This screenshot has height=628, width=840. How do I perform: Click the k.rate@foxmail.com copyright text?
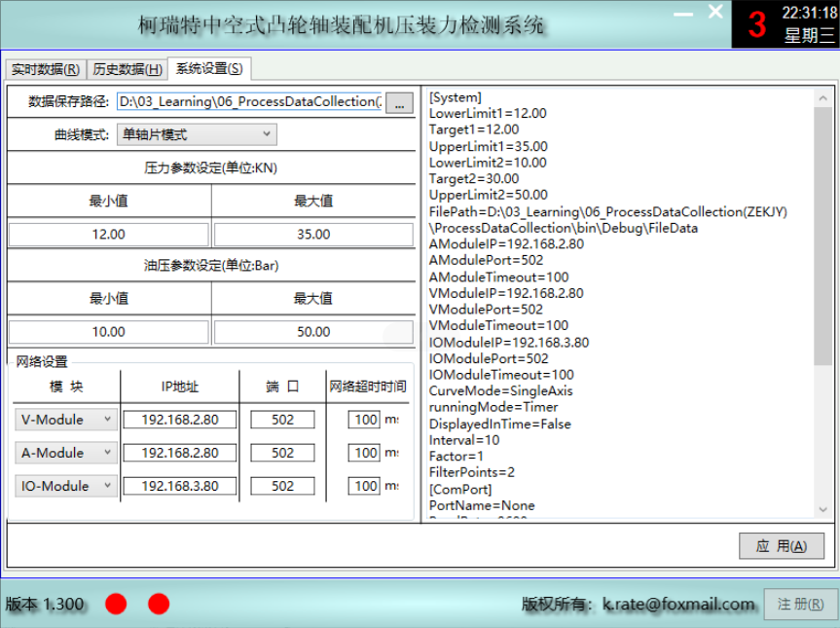pyautogui.click(x=678, y=604)
